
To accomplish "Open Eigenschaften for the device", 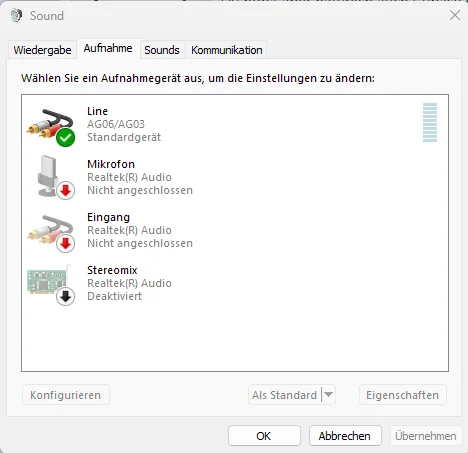I will click(x=403, y=395).
